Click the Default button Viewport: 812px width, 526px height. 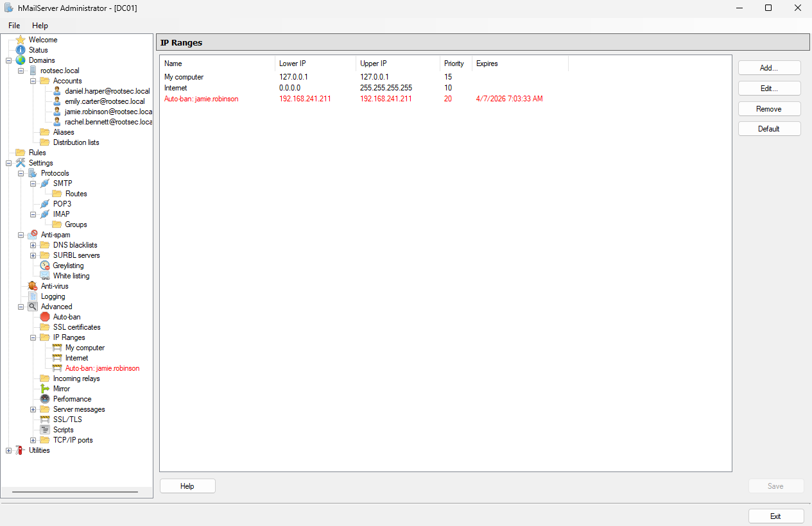tap(769, 129)
